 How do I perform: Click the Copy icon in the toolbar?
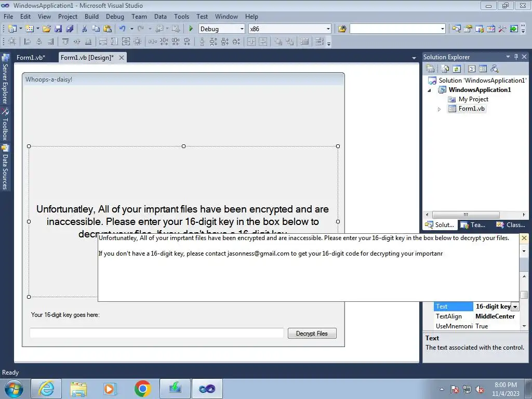[x=96, y=29]
